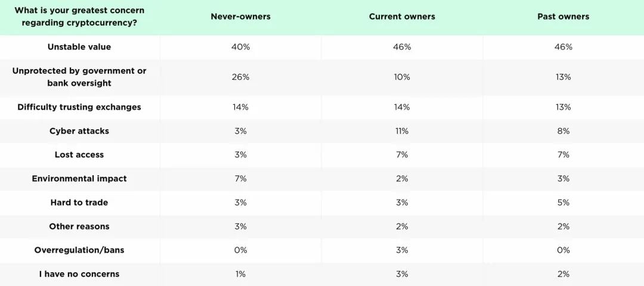Viewport: 644px width, 286px height.
Task: Click the 5% Hard to trade cell
Action: 563,203
